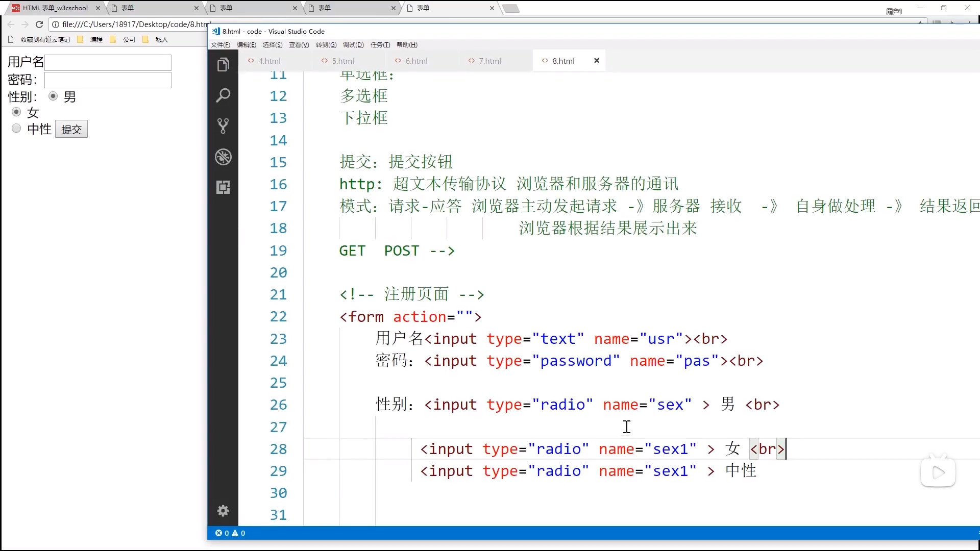Click the site info icon in address bar
Image resolution: width=980 pixels, height=551 pixels.
tap(56, 24)
